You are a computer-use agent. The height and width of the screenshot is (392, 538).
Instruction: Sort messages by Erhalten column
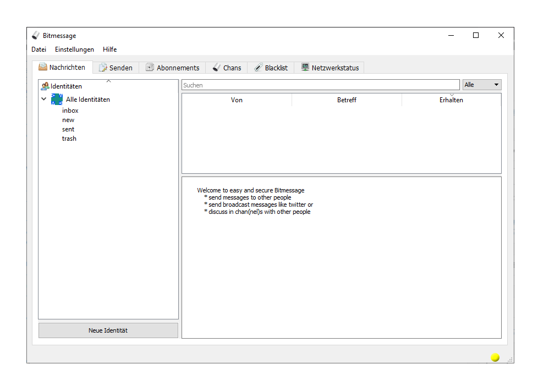click(x=451, y=100)
